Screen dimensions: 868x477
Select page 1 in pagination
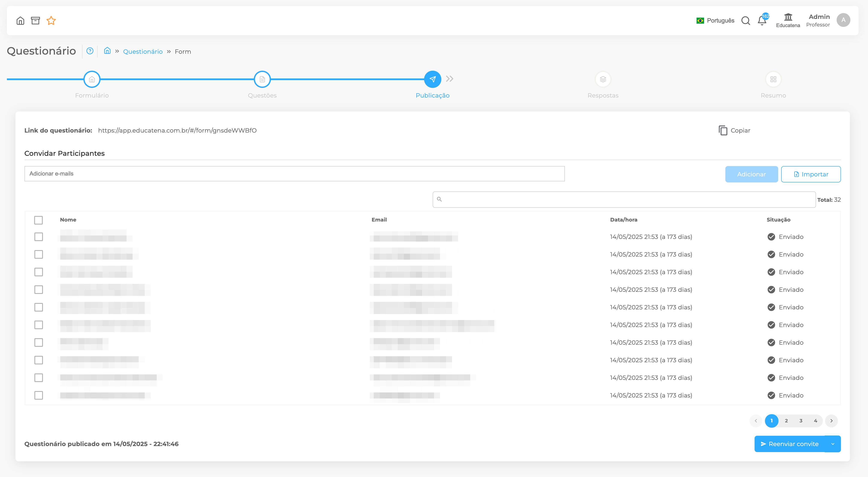coord(772,421)
